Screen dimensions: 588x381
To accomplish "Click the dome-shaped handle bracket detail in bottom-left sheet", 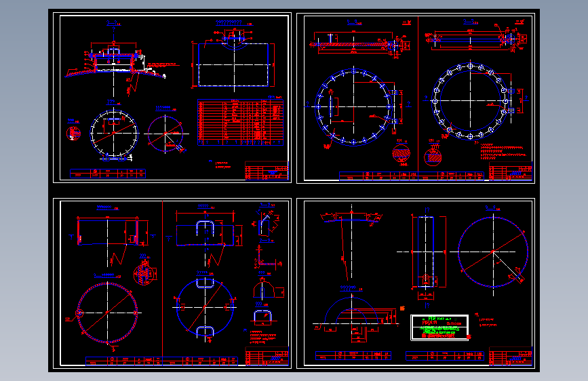I will tap(264, 289).
